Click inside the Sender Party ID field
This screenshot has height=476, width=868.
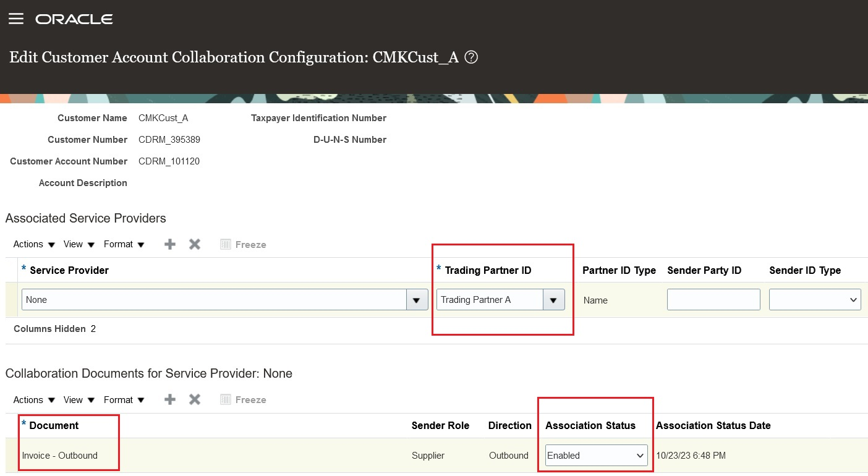[713, 299]
